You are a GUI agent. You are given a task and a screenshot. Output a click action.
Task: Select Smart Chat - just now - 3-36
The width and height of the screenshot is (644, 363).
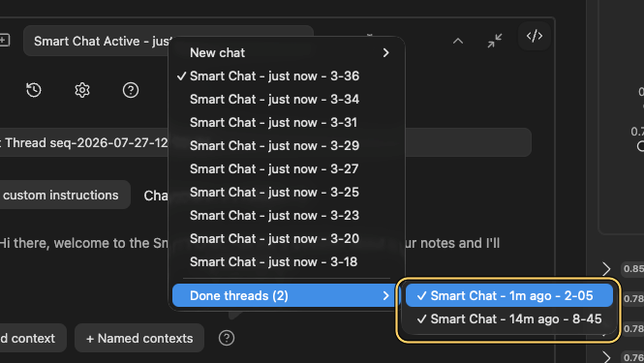[x=287, y=76]
